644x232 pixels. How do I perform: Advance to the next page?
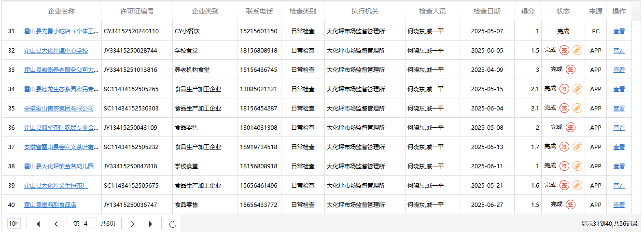click(x=133, y=224)
